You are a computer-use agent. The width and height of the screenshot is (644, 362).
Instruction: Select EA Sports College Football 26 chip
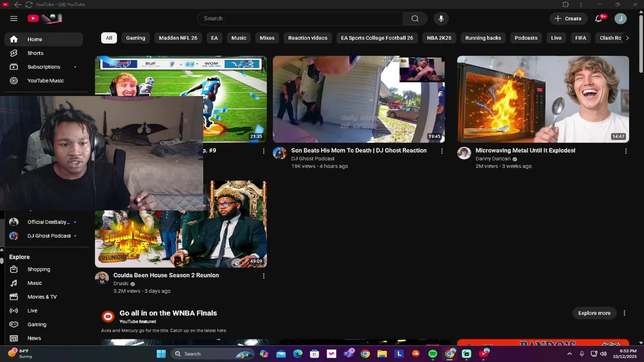click(377, 38)
